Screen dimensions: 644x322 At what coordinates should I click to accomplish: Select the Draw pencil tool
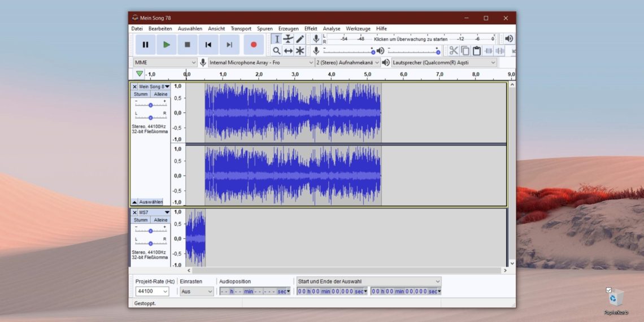pos(300,39)
